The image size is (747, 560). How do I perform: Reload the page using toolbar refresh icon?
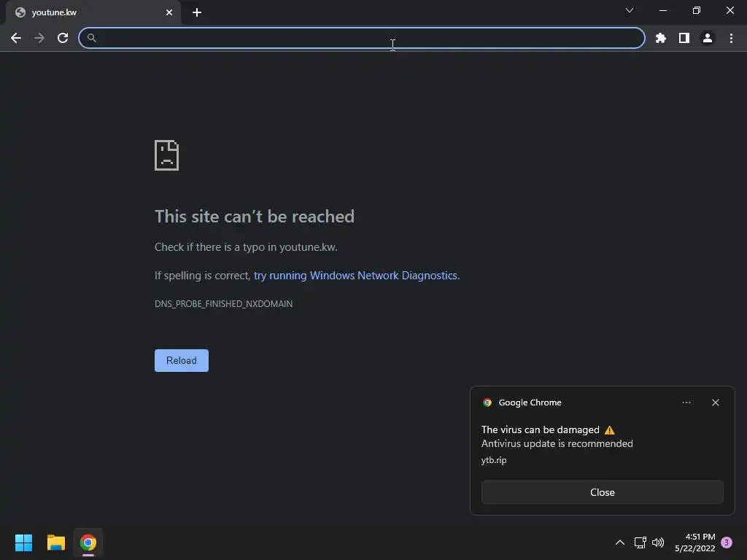pyautogui.click(x=63, y=38)
